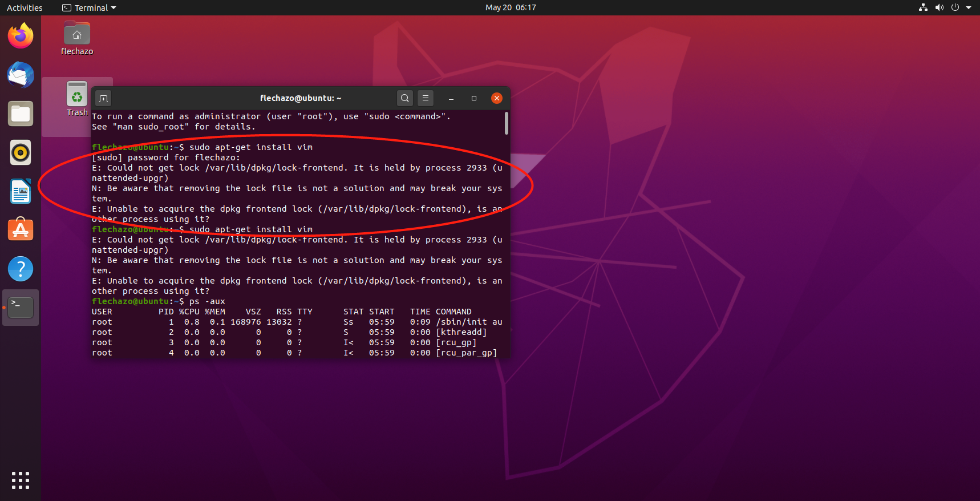Open the clock and calendar panel
Image resolution: width=980 pixels, height=501 pixels.
(x=510, y=7)
